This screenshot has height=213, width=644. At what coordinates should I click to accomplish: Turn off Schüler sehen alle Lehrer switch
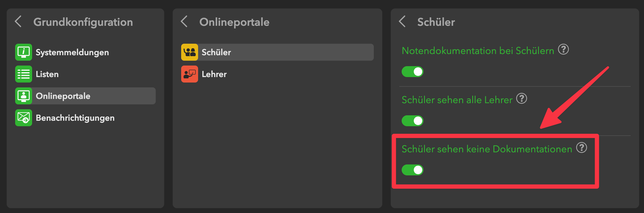click(413, 121)
